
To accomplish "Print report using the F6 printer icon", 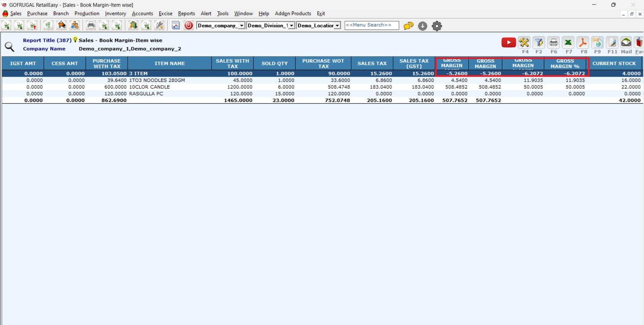I will [x=553, y=43].
